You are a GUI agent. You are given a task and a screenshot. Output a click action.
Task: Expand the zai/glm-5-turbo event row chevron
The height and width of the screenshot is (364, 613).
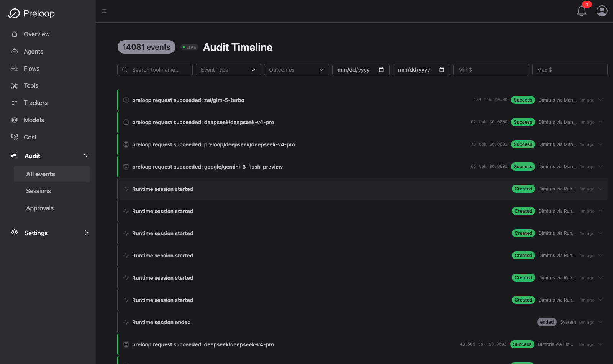tap(600, 100)
